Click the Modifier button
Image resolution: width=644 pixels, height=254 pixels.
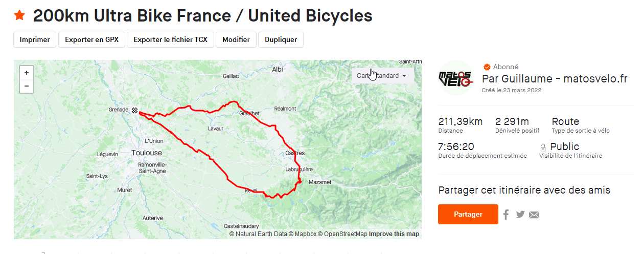[236, 39]
